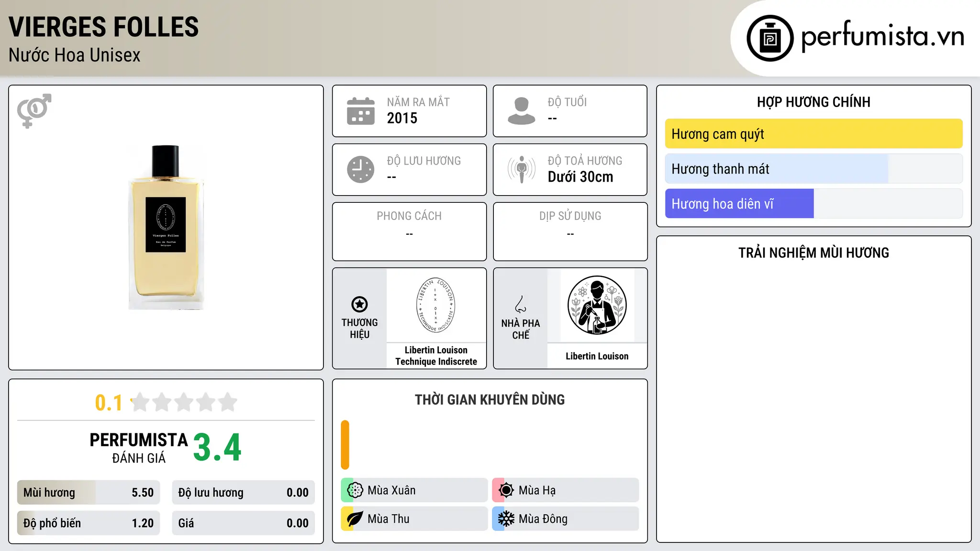Click the summer sun icon

click(x=506, y=490)
